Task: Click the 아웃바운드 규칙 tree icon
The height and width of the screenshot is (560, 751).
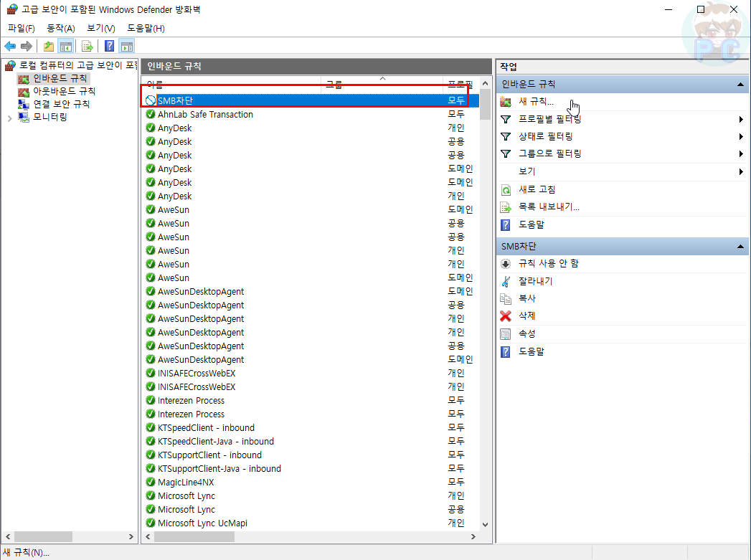Action: coord(24,91)
